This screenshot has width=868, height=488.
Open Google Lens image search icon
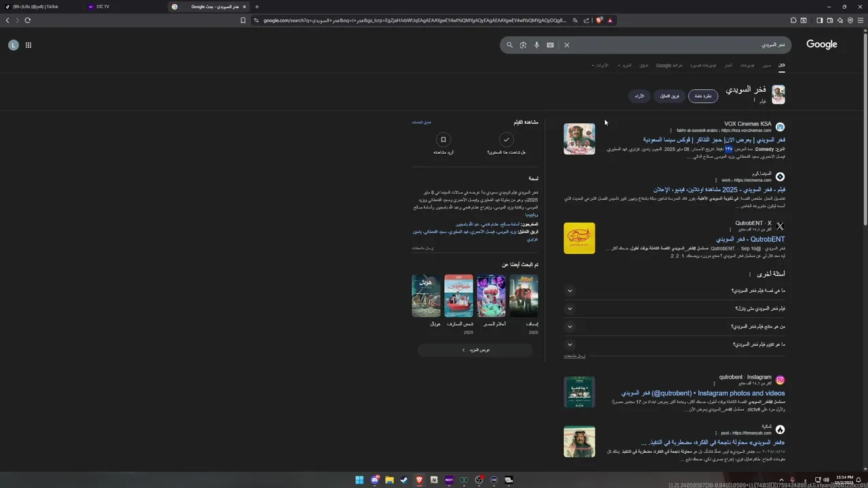pyautogui.click(x=523, y=45)
